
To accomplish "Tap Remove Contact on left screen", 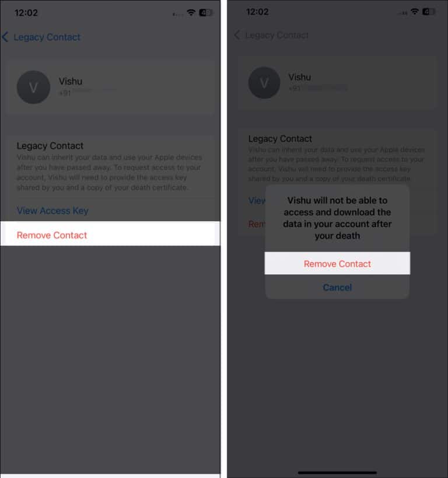I will click(110, 235).
